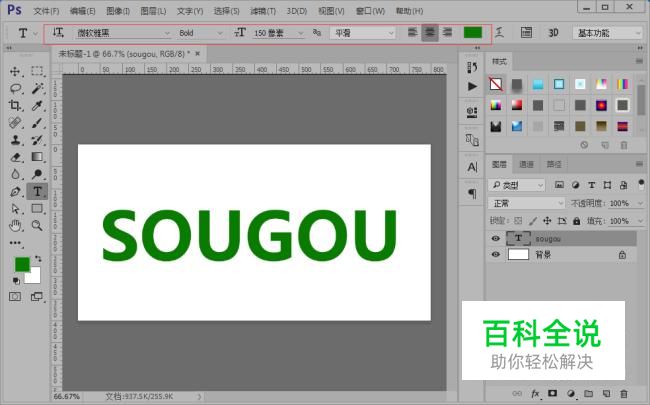
Task: Toggle lock transparent pixels
Action: coord(518,221)
